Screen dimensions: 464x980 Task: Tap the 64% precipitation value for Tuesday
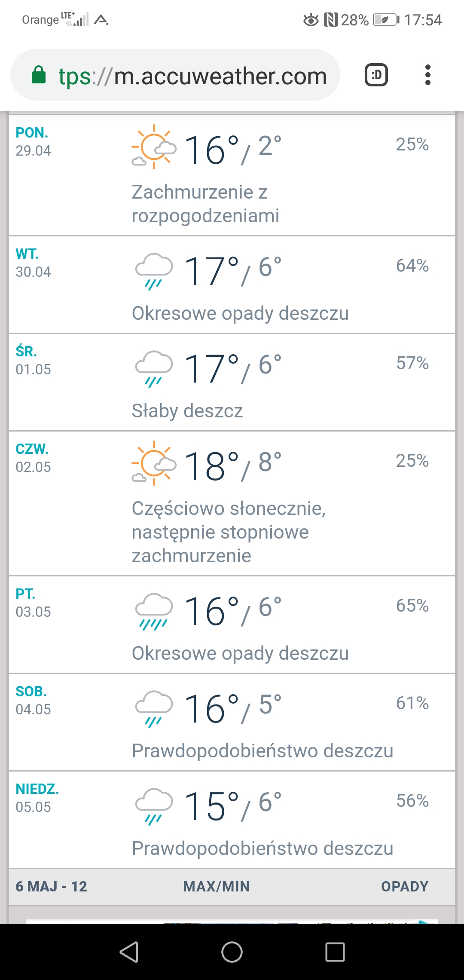click(412, 266)
